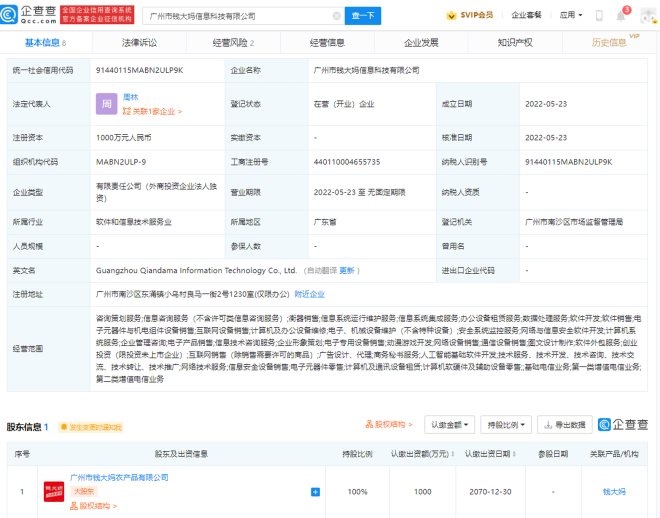Viewport: 660px width, 518px height.
Task: Open the mobile app phone icon
Action: click(598, 16)
